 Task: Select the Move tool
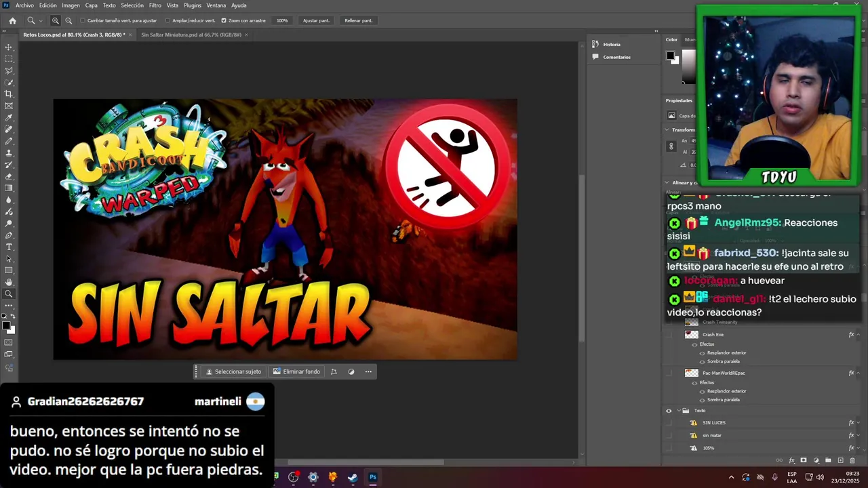click(x=9, y=47)
